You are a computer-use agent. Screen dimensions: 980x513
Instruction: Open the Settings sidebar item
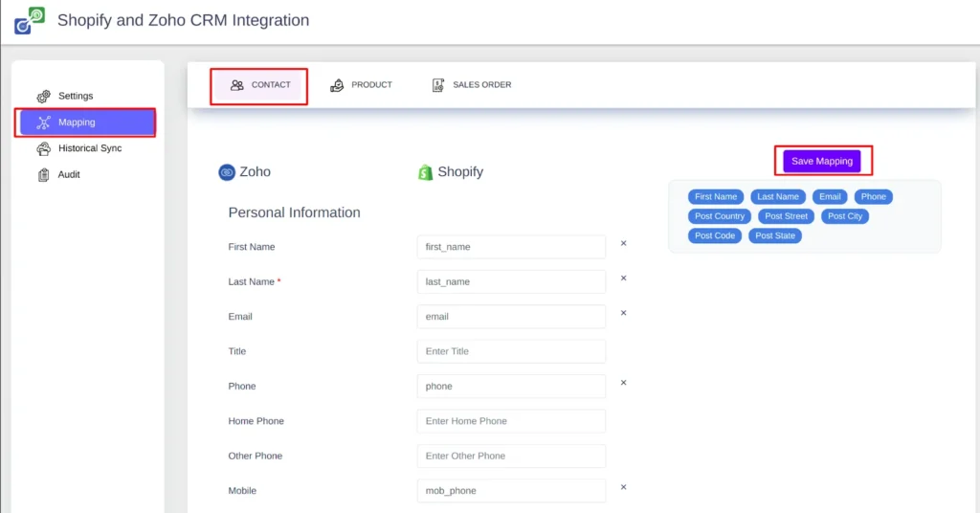pyautogui.click(x=76, y=97)
